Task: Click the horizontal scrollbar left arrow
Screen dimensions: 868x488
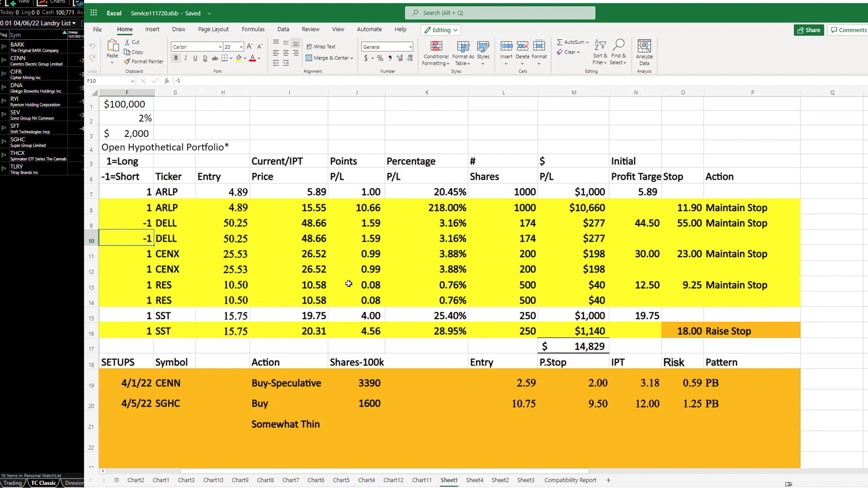Action: [103, 471]
